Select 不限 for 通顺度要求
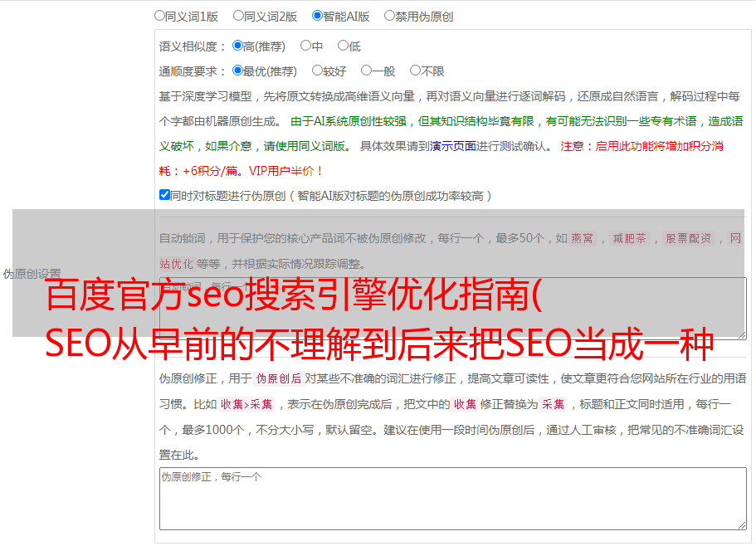The image size is (756, 546). click(x=415, y=71)
